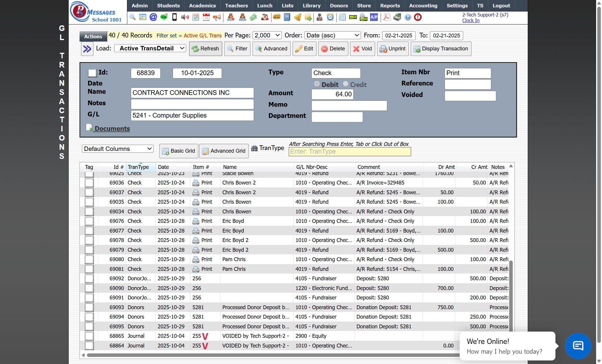Check the Id checkbox in detail panel
Screen dimensions: 602x364
click(x=92, y=73)
